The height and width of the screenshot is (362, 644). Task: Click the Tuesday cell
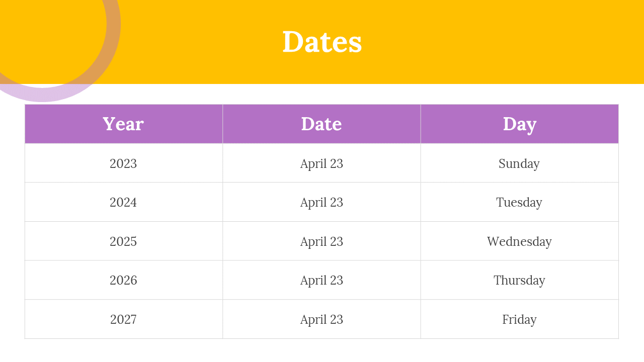520,202
